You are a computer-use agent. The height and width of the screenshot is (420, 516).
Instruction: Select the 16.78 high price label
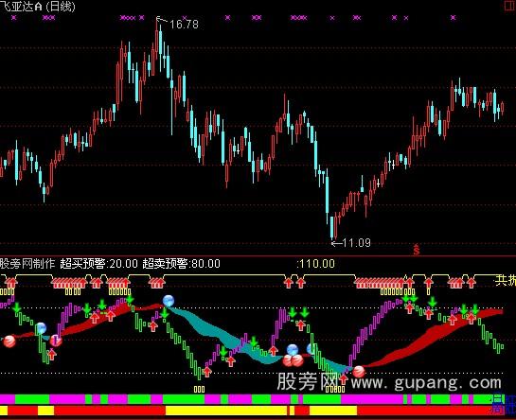coord(184,24)
